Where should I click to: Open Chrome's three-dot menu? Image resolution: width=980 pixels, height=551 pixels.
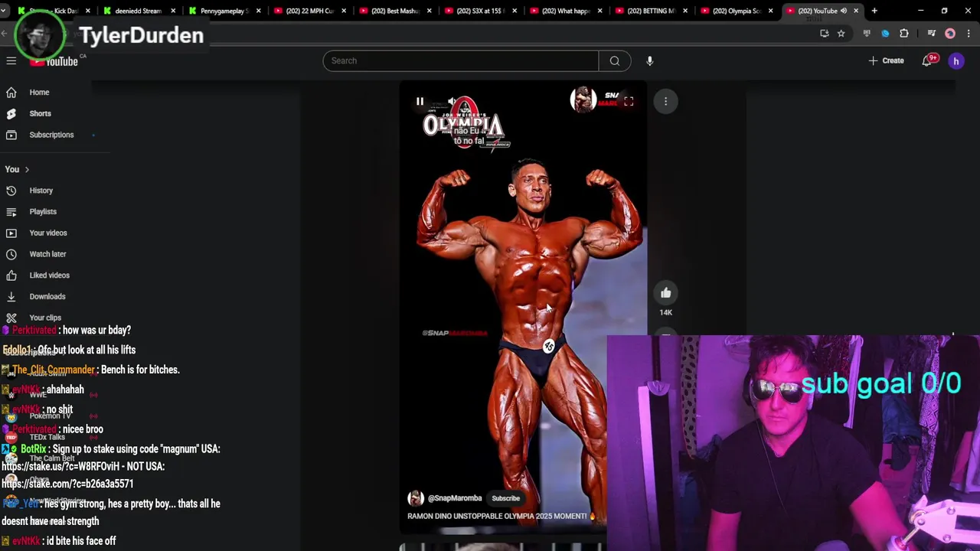tap(968, 34)
